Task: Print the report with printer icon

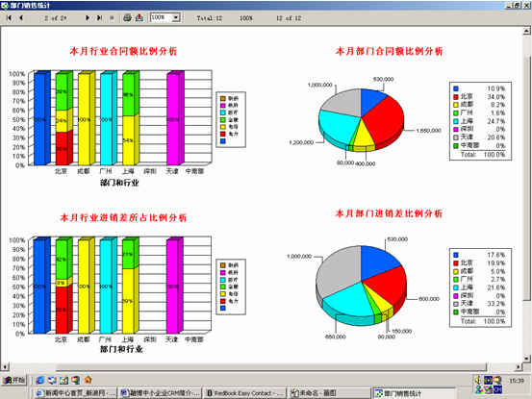Action: point(127,17)
